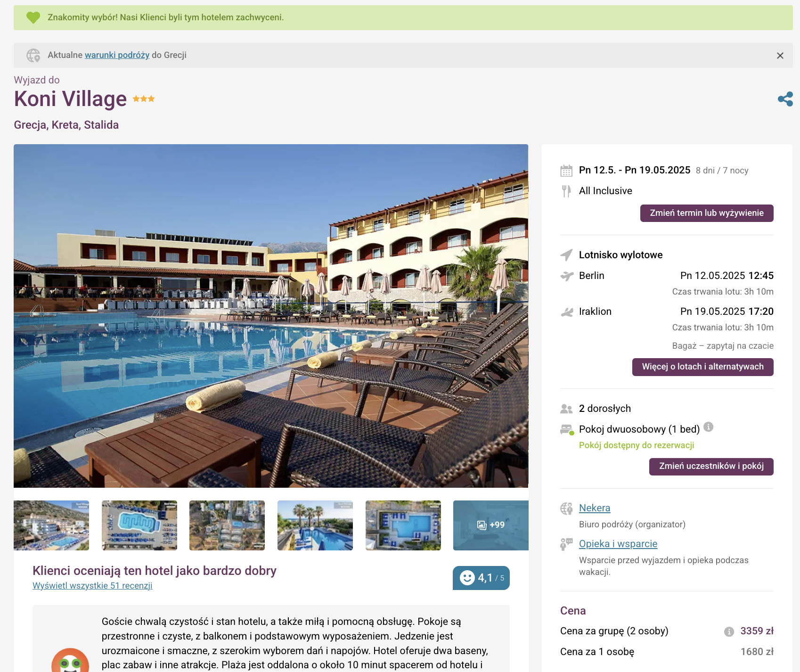
Task: Select the first hotel aerial thumbnail
Action: [51, 525]
